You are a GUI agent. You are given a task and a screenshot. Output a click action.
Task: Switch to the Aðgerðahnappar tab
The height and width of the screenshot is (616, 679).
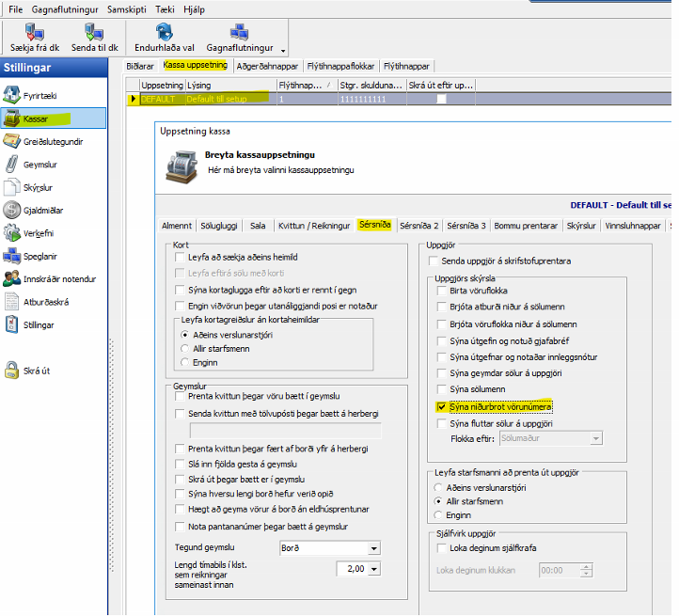268,66
